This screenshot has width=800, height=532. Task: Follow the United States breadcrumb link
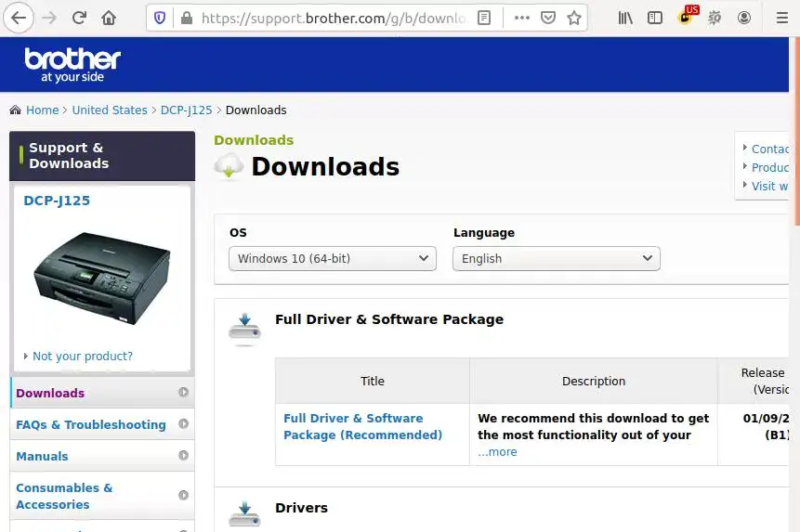[x=110, y=110]
